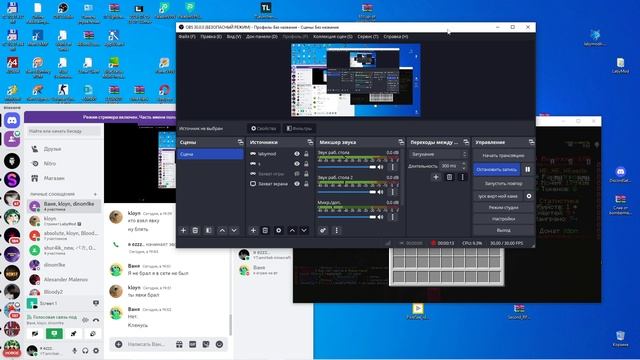Click Discord screen share button
Screen dimensions: 640x360
tap(54, 334)
